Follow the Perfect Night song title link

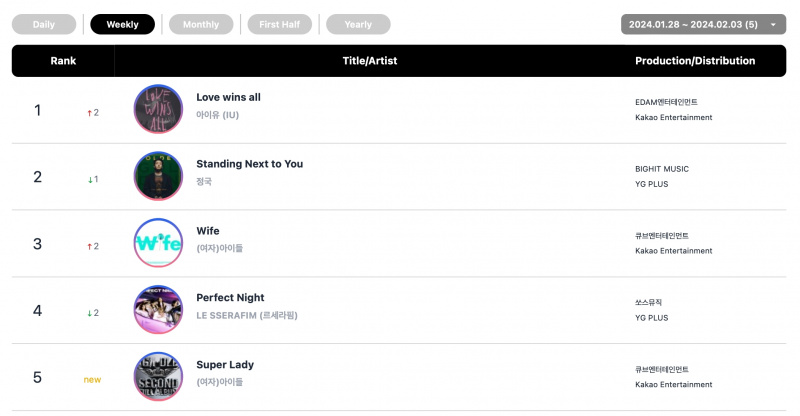point(230,298)
